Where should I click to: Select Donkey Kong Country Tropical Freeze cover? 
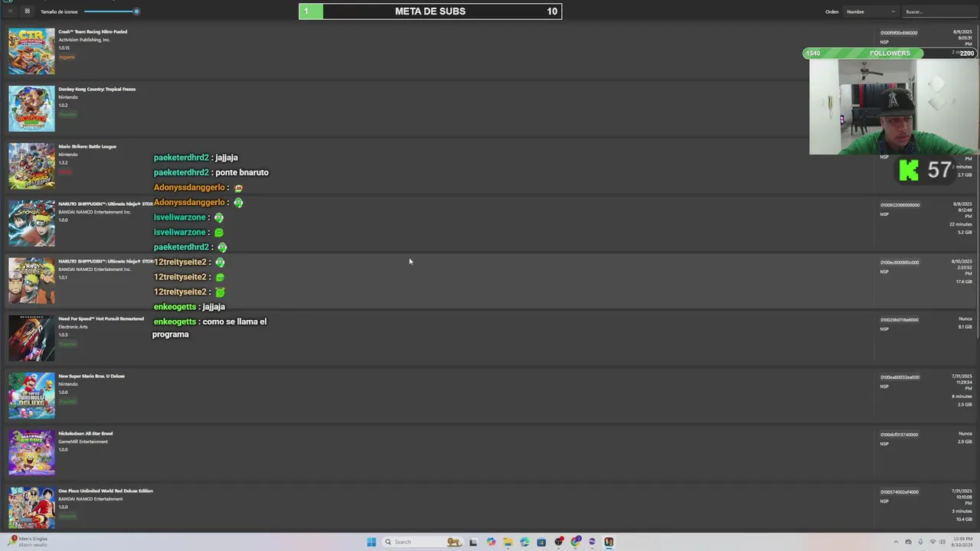pyautogui.click(x=31, y=109)
